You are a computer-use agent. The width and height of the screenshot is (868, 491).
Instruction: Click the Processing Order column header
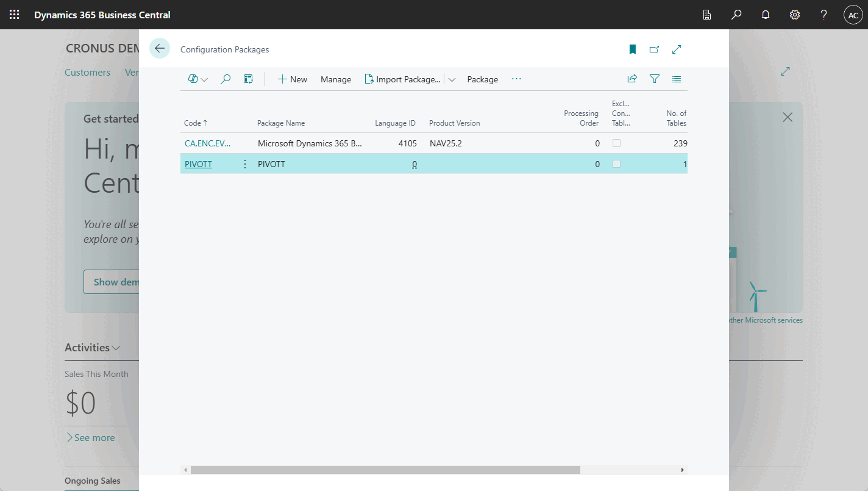582,118
